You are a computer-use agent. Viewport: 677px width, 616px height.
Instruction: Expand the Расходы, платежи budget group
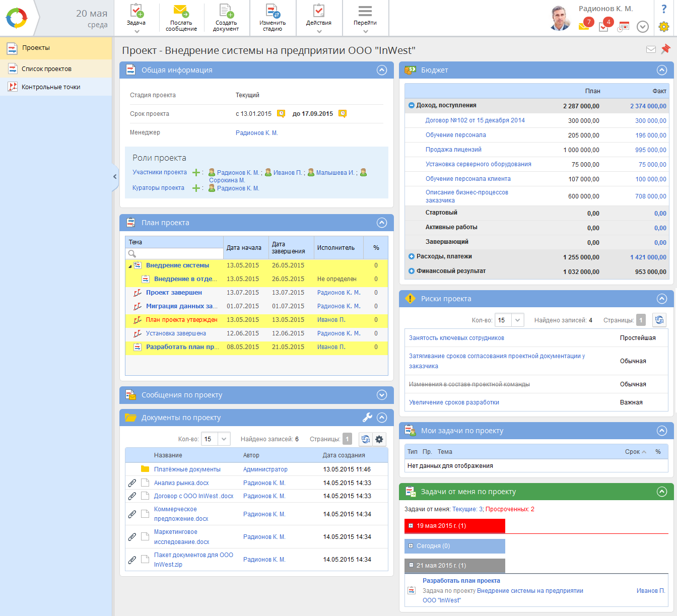tap(412, 257)
